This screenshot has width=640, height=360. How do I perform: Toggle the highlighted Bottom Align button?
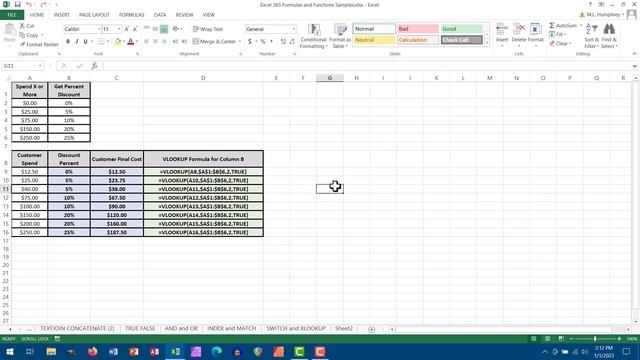point(164,29)
